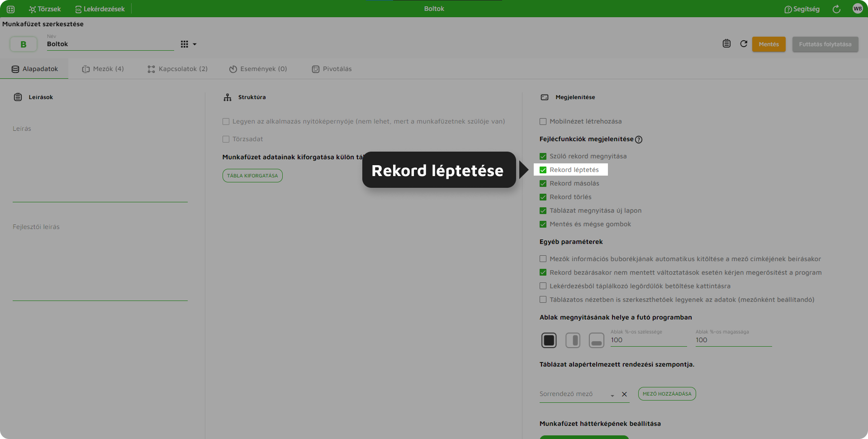The image size is (868, 439).
Task: Open the app grid menu icon
Action: (11, 9)
